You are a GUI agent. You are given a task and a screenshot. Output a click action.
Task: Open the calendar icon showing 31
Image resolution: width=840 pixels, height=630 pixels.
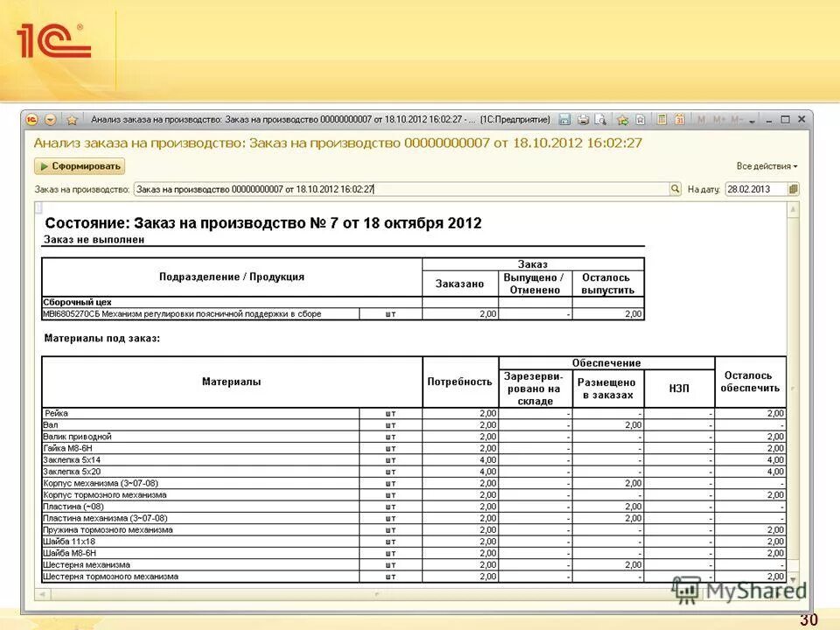[680, 120]
